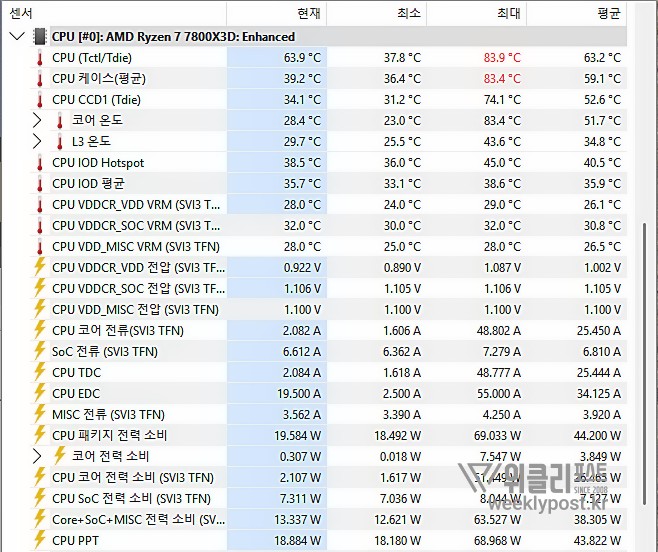Click lightning icon beside CPU TDC
The height and width of the screenshot is (552, 658).
(40, 372)
